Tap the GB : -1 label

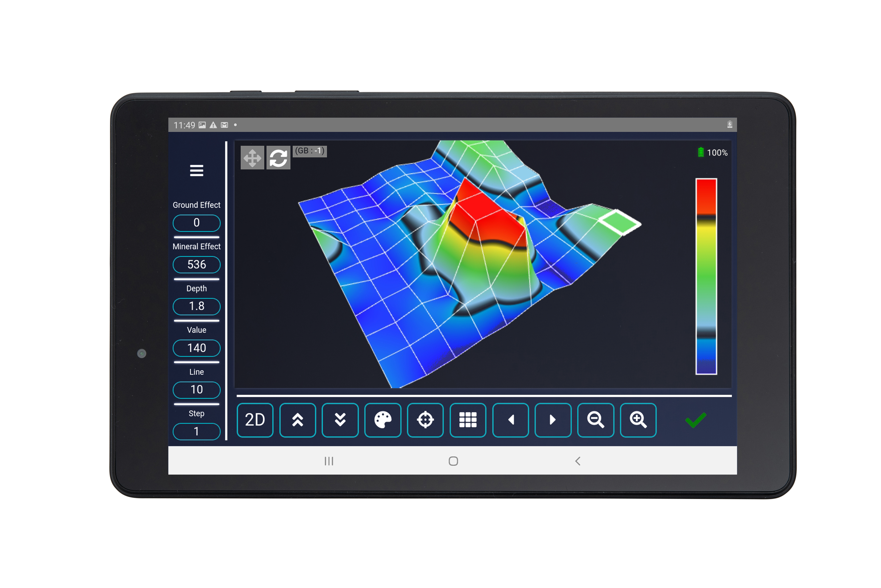pos(309,151)
